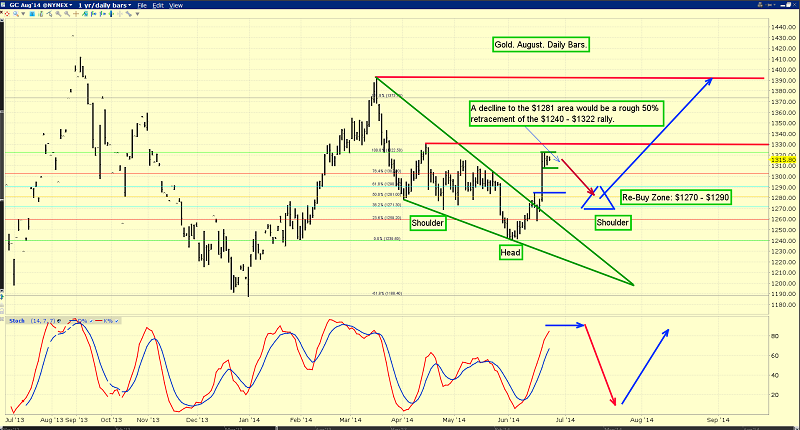Open the View menu
Screen dimensions: 800x430
pos(176,5)
